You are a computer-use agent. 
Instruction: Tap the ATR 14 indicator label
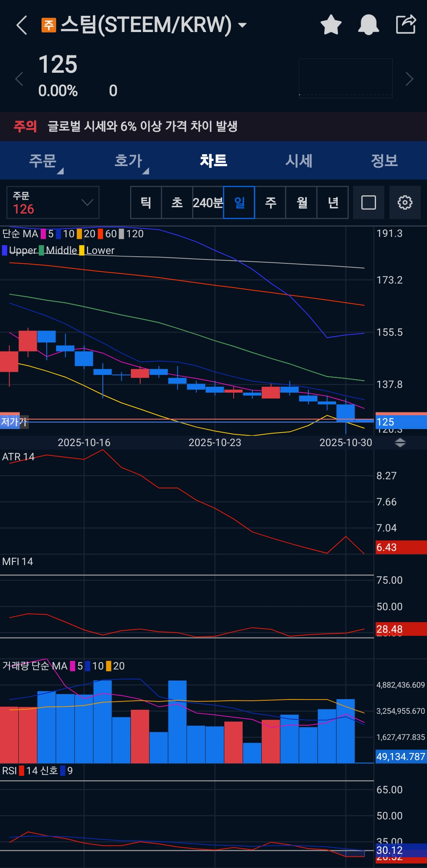[x=18, y=457]
